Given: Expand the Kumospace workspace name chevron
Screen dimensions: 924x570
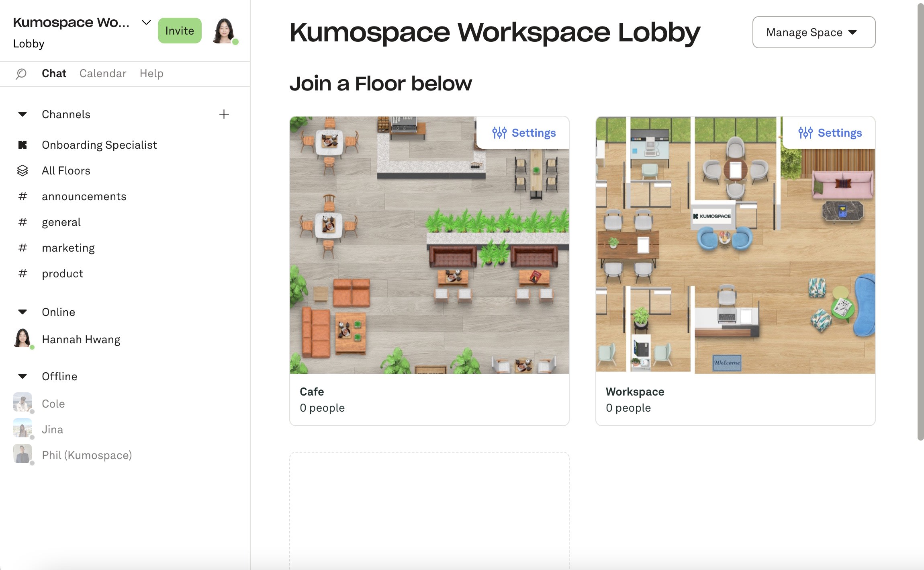Looking at the screenshot, I should (x=146, y=23).
